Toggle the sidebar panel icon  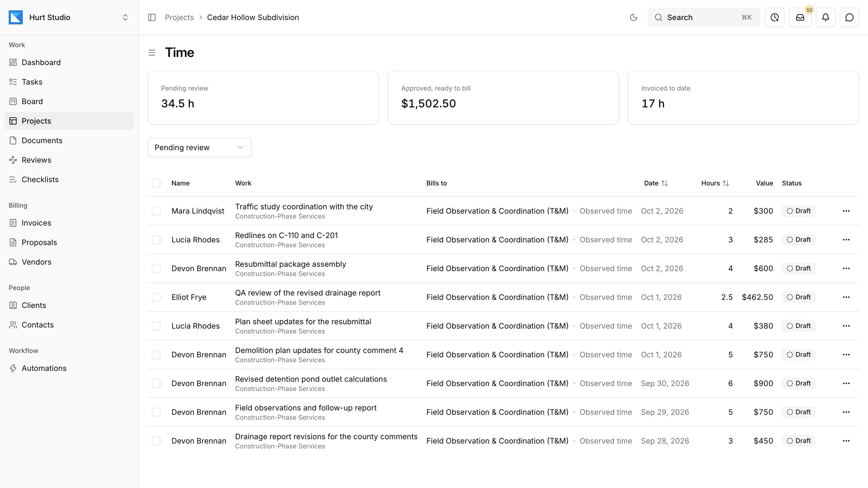click(152, 17)
